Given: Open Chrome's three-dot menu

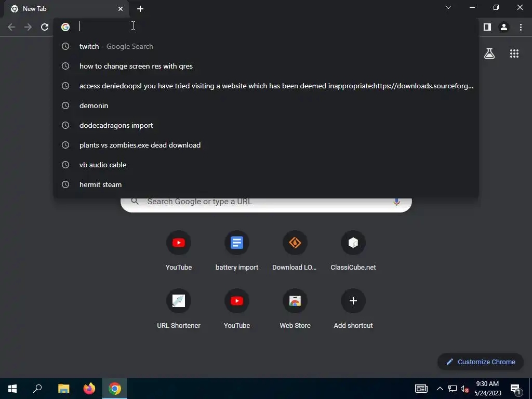Looking at the screenshot, I should click(x=521, y=27).
